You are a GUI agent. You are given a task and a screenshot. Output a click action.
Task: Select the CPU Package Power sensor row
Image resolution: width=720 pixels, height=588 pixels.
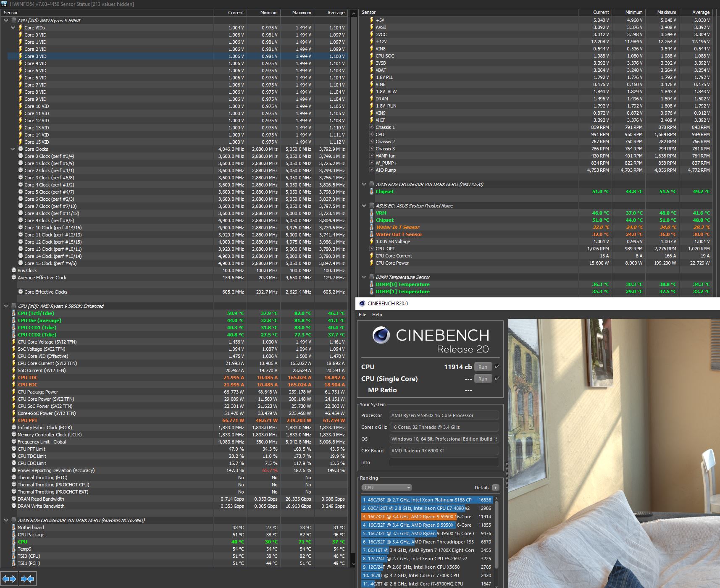tap(177, 392)
